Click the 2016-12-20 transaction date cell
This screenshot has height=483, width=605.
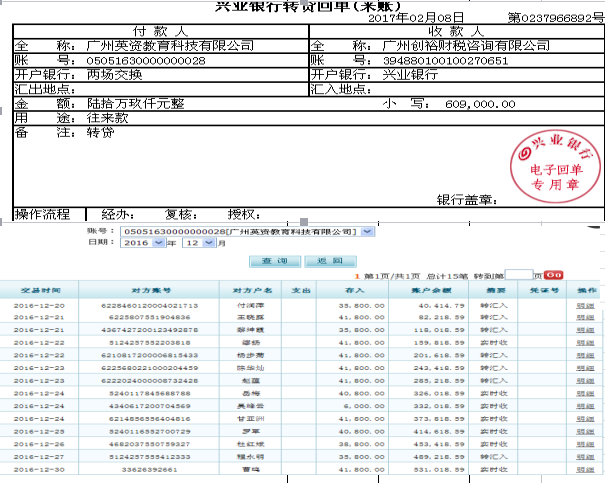click(x=39, y=306)
